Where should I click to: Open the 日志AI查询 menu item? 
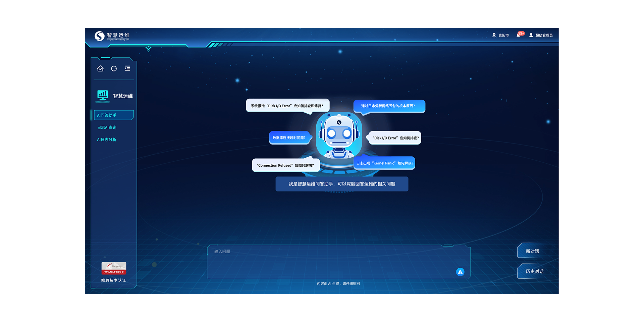[x=107, y=127]
